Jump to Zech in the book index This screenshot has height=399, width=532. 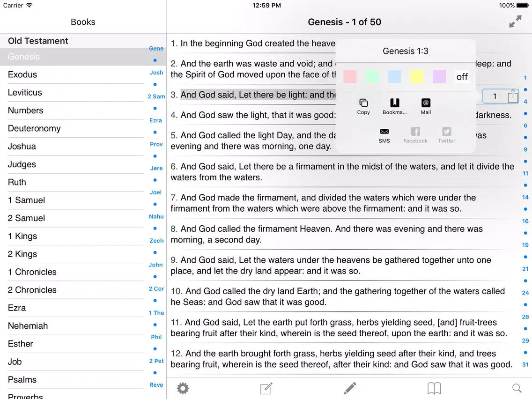click(156, 241)
